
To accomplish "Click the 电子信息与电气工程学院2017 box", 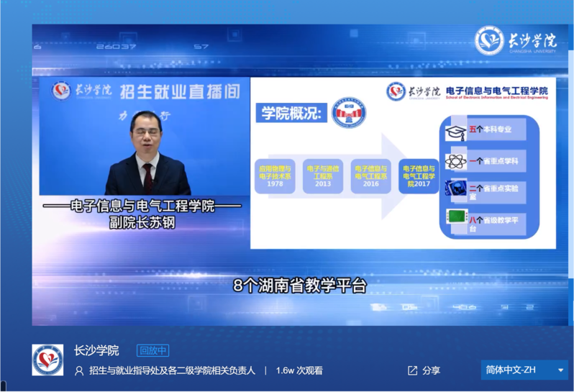I will 419,176.
